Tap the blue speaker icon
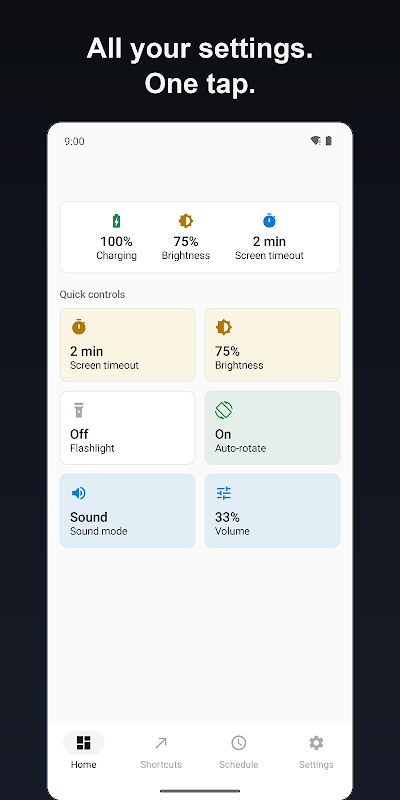The image size is (400, 800). click(79, 493)
